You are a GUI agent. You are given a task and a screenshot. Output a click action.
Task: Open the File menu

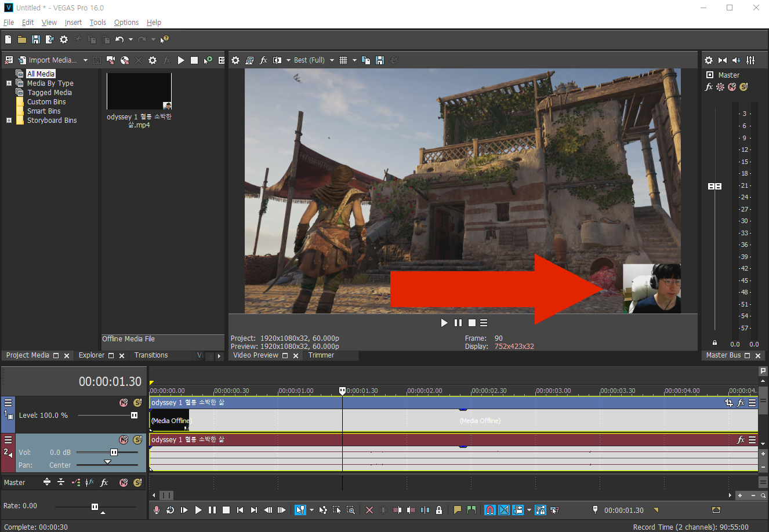[9, 23]
